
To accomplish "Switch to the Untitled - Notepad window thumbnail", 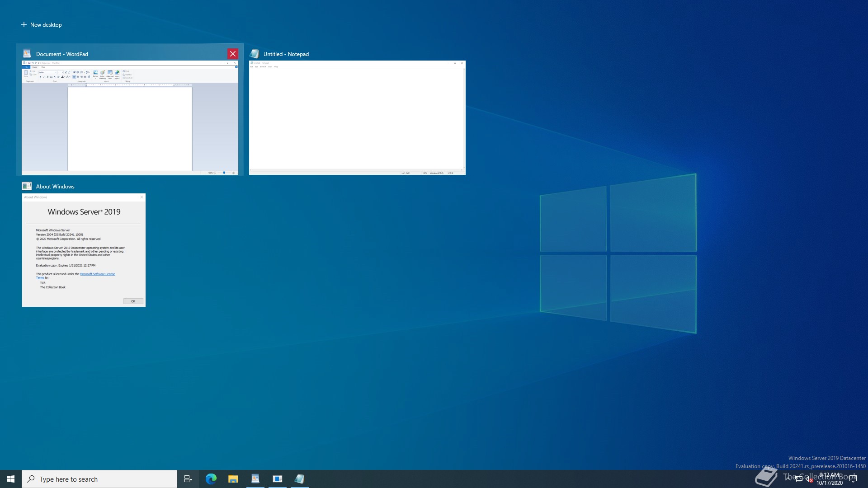I will [357, 117].
